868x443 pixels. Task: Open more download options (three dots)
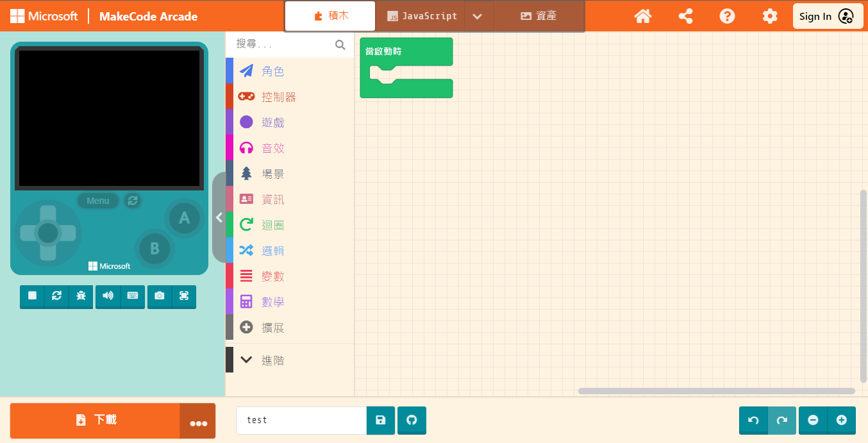(x=198, y=421)
